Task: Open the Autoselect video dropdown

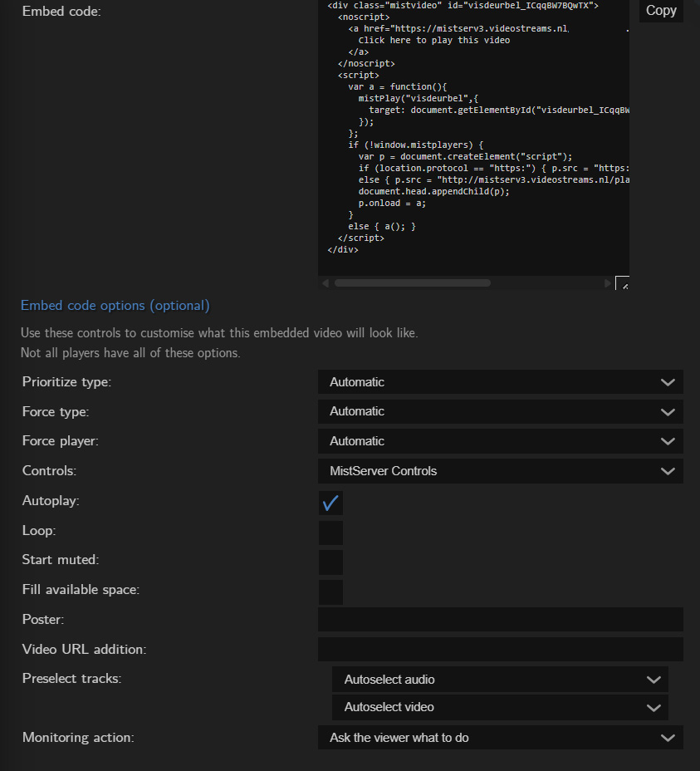Action: tap(498, 707)
